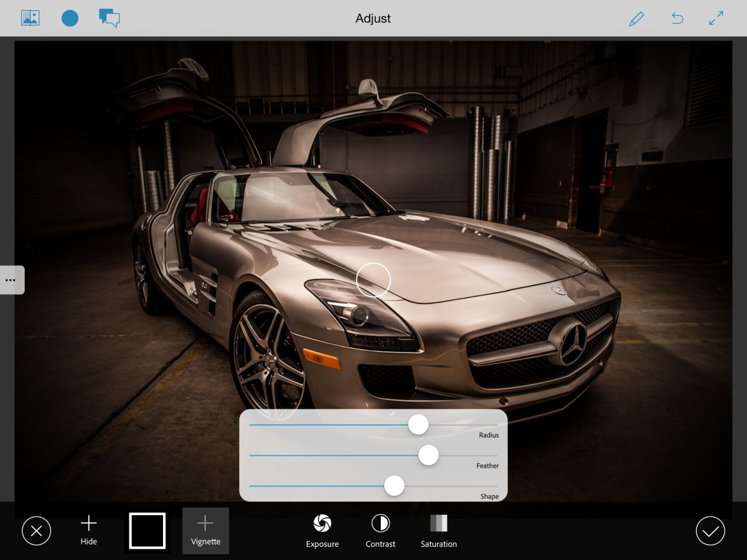Apply edits with the checkmark button
The height and width of the screenshot is (560, 747).
pyautogui.click(x=710, y=531)
